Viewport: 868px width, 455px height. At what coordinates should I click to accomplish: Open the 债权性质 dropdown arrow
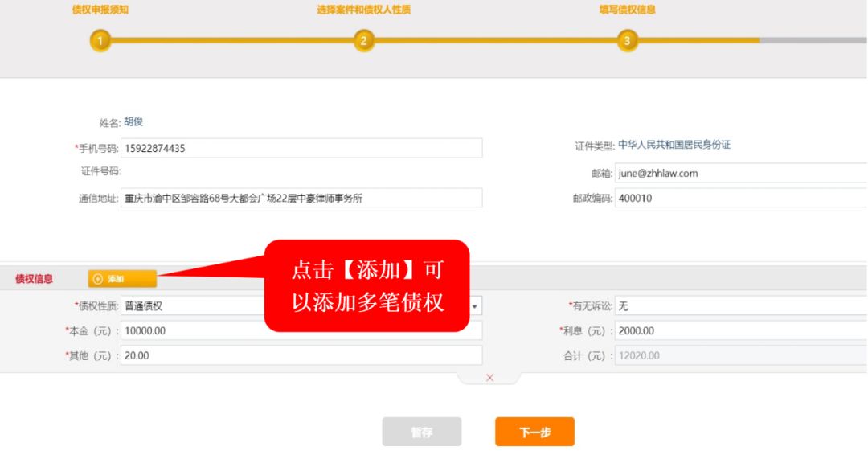474,306
